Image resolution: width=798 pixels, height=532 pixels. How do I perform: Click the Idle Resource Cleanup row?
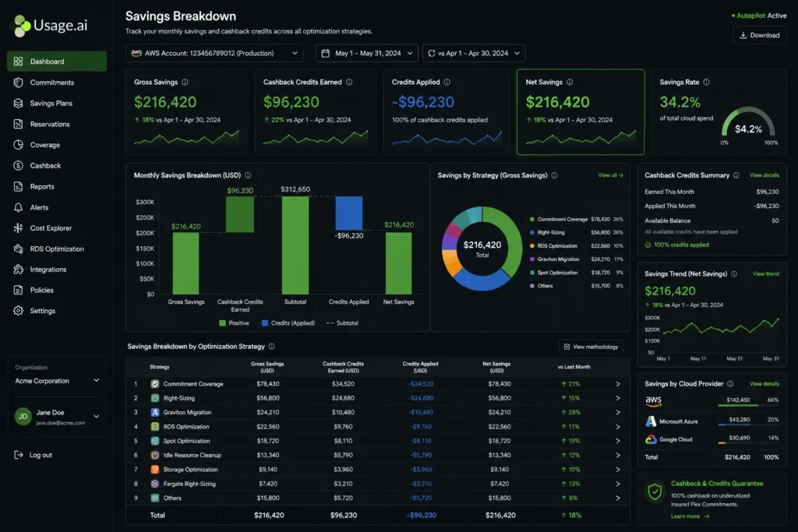point(378,455)
